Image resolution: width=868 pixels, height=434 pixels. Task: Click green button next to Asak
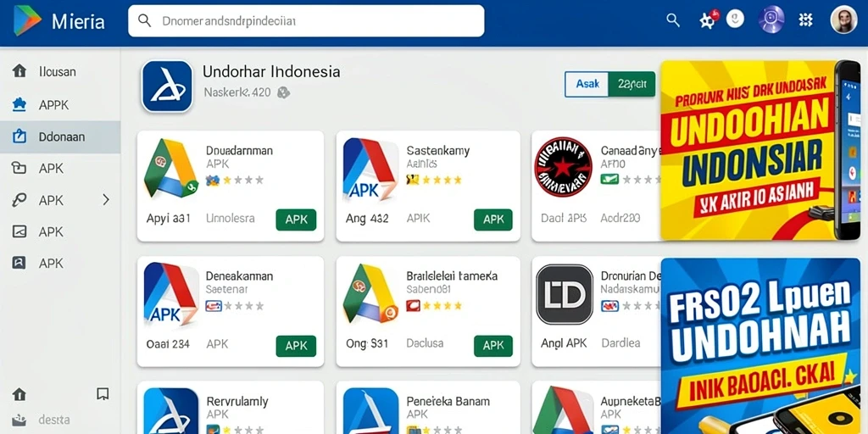tap(632, 84)
